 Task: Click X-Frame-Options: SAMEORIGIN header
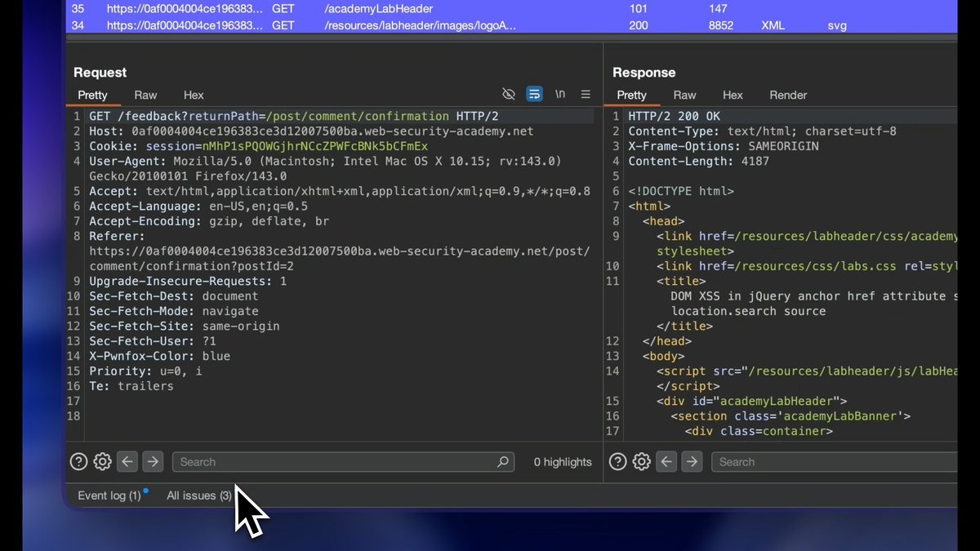click(723, 146)
